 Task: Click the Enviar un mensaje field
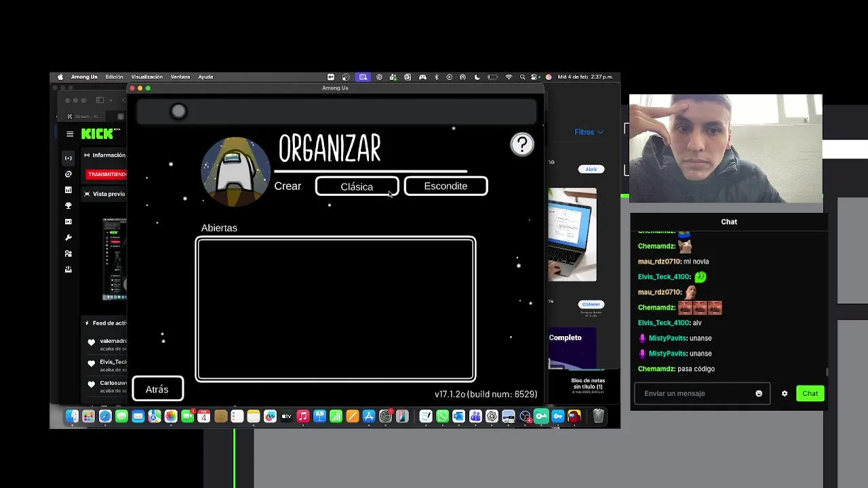coord(702,393)
